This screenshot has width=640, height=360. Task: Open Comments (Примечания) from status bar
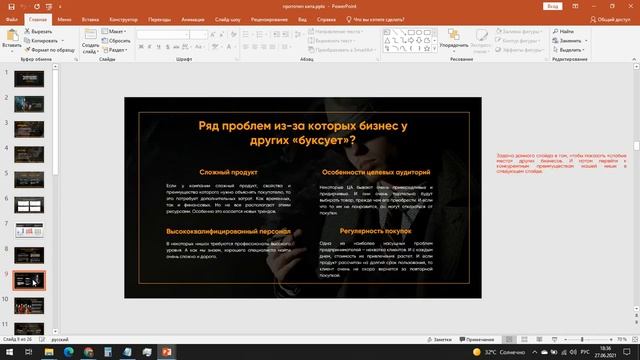(x=477, y=340)
